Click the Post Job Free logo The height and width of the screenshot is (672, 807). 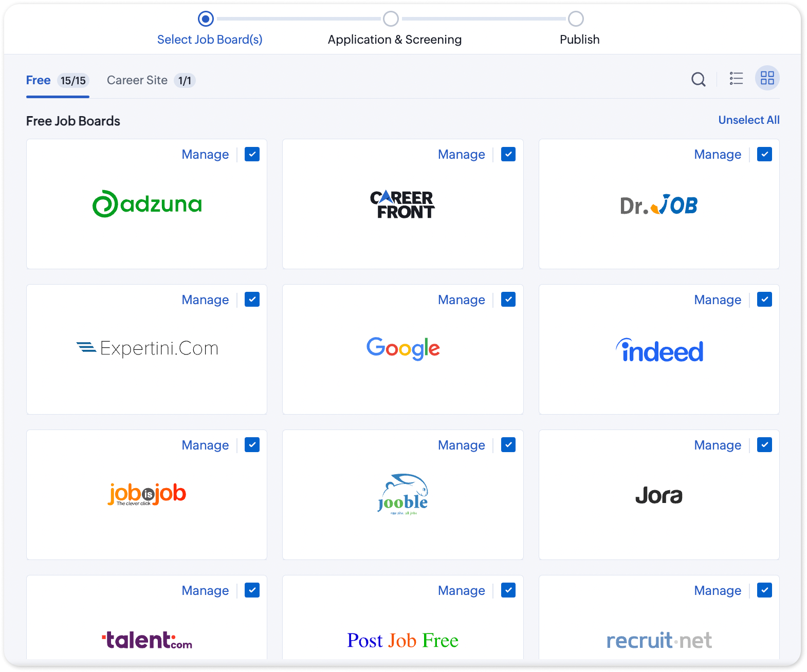point(403,641)
